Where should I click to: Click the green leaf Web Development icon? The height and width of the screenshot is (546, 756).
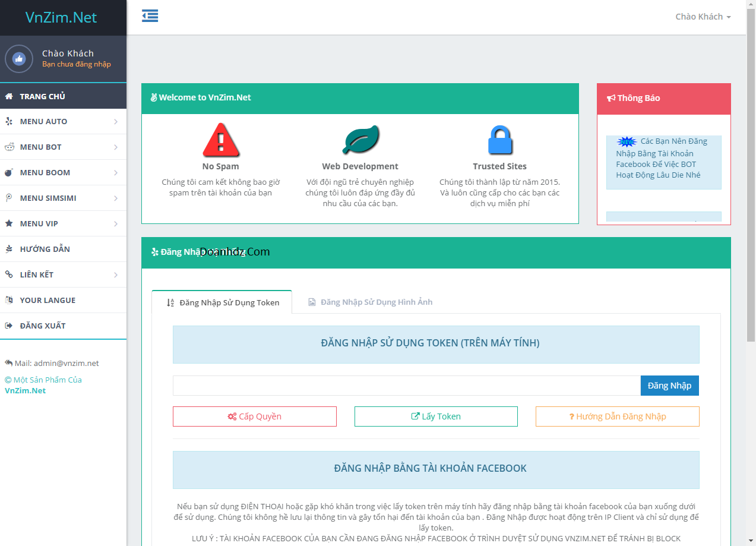click(x=360, y=140)
